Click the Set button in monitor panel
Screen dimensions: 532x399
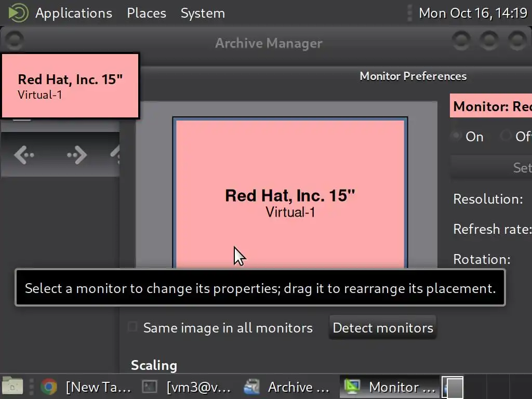click(x=491, y=168)
